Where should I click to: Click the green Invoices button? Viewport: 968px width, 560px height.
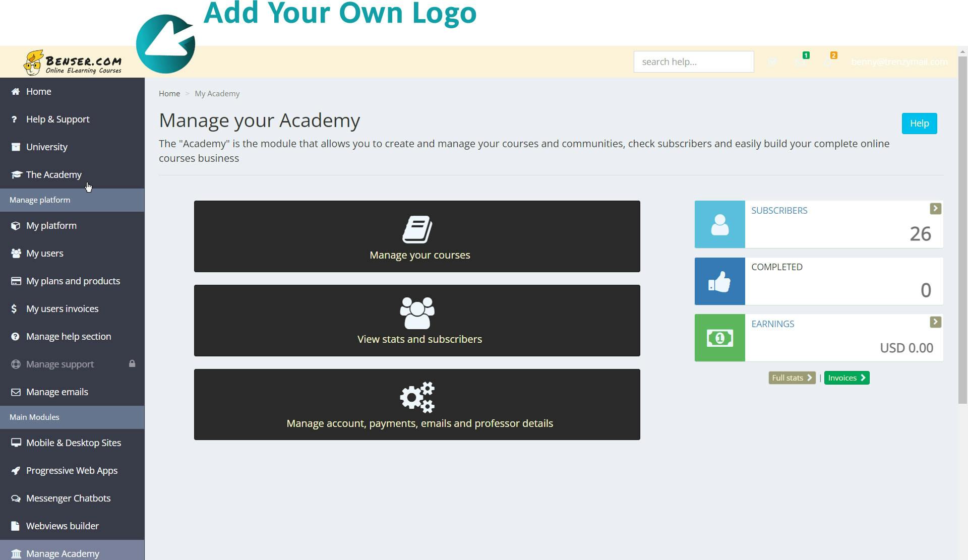(x=846, y=378)
